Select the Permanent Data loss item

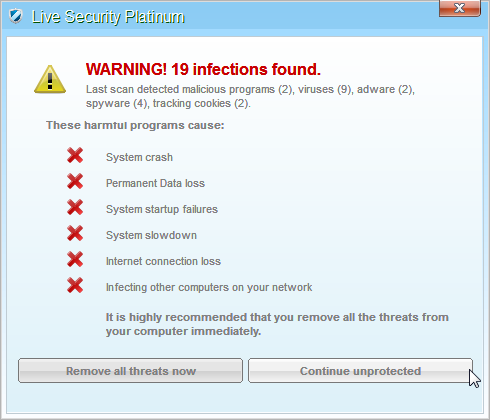(x=155, y=183)
